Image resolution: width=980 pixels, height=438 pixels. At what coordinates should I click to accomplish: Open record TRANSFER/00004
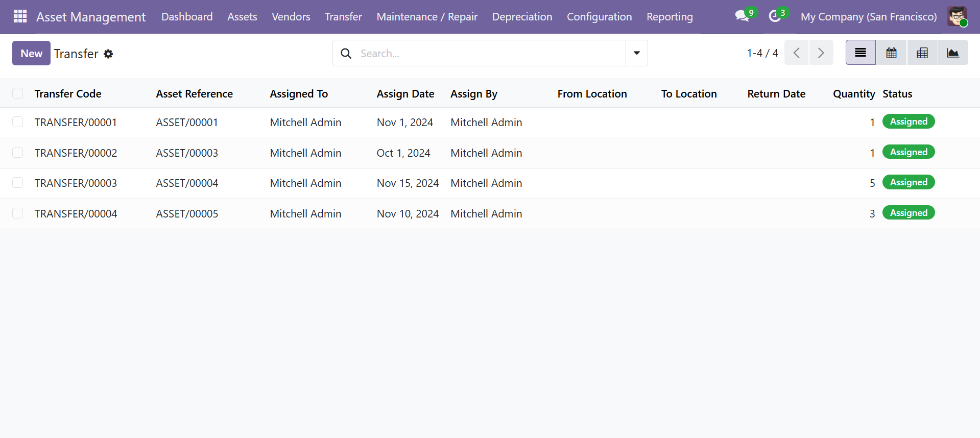pos(76,214)
